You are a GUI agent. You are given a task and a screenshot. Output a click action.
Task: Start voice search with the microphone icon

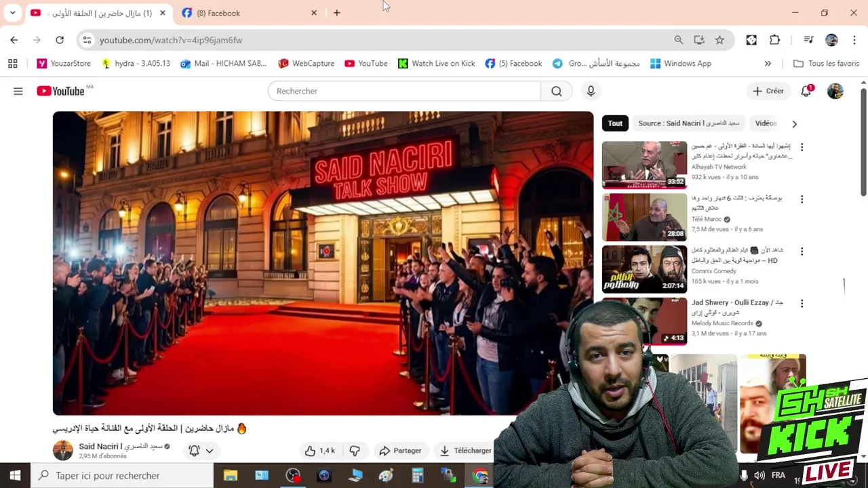[x=591, y=91]
